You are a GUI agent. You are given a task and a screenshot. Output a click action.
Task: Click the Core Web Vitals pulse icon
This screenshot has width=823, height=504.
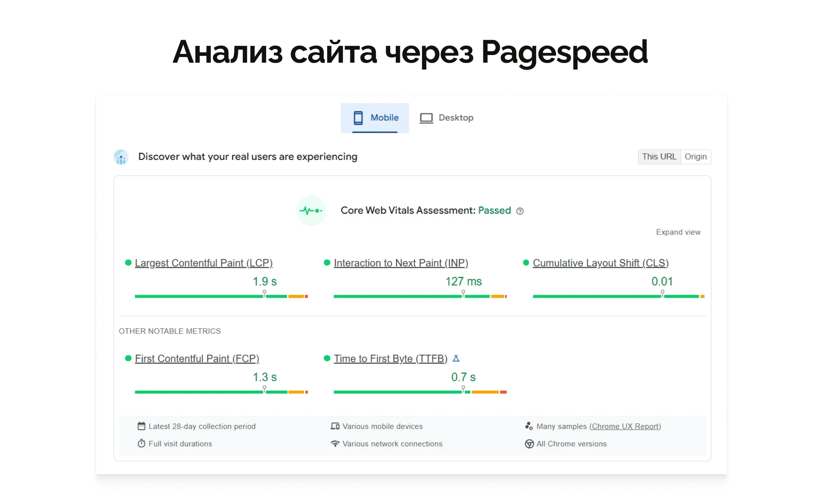coord(311,211)
